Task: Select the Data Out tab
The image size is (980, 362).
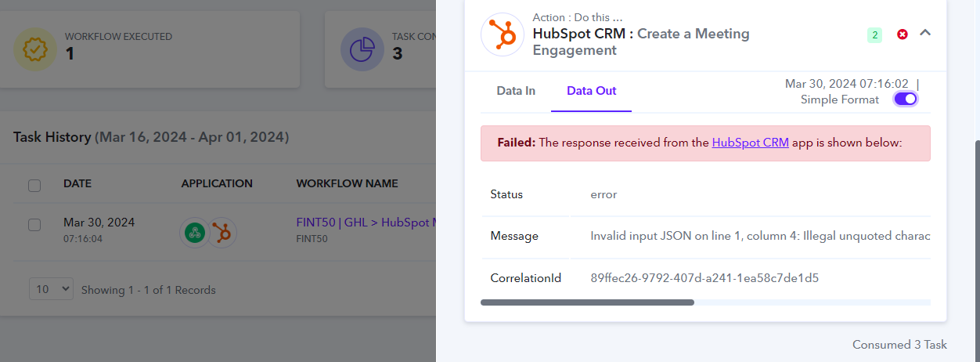Action: pyautogui.click(x=592, y=91)
